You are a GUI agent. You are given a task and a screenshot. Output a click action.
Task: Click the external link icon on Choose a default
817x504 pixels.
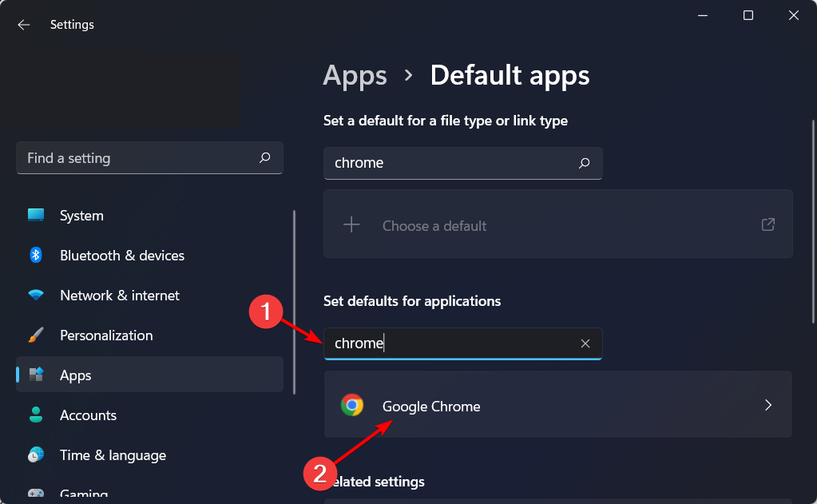click(x=768, y=224)
